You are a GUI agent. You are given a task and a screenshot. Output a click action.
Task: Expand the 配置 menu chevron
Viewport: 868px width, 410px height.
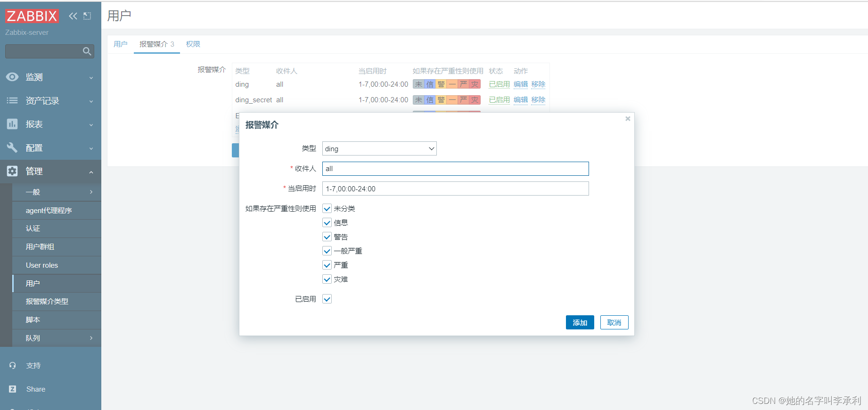click(x=91, y=148)
